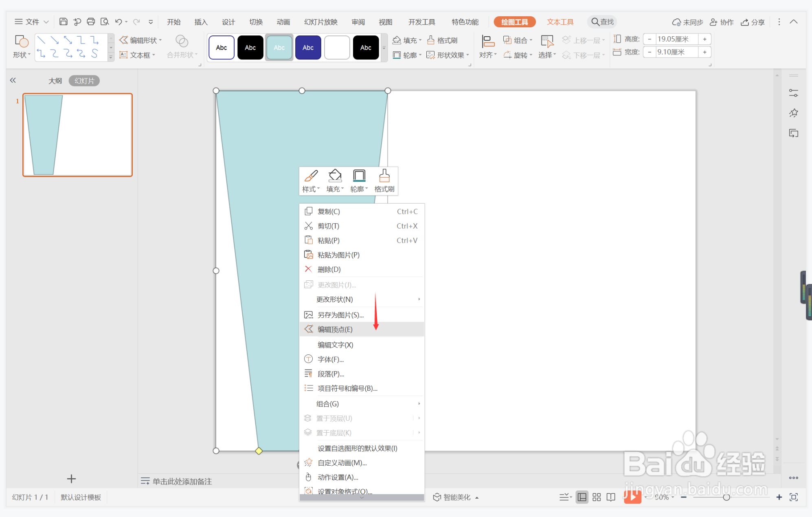Click the Share button
The height and width of the screenshot is (517, 812).
tap(753, 22)
